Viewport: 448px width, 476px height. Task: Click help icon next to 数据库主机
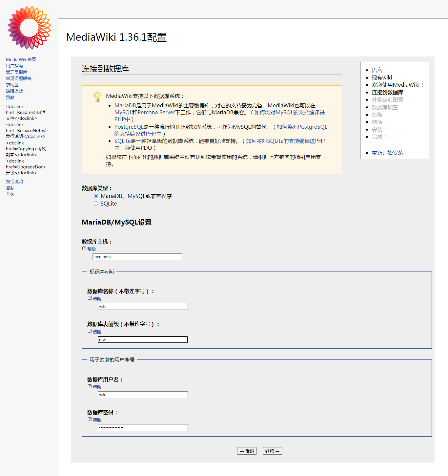pos(84,249)
